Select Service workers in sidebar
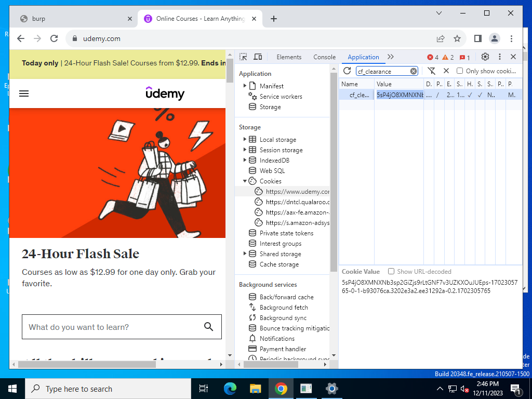The image size is (532, 399). point(281,96)
